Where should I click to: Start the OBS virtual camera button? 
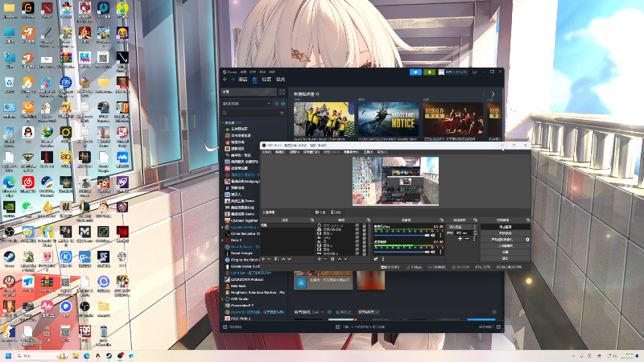click(x=502, y=240)
